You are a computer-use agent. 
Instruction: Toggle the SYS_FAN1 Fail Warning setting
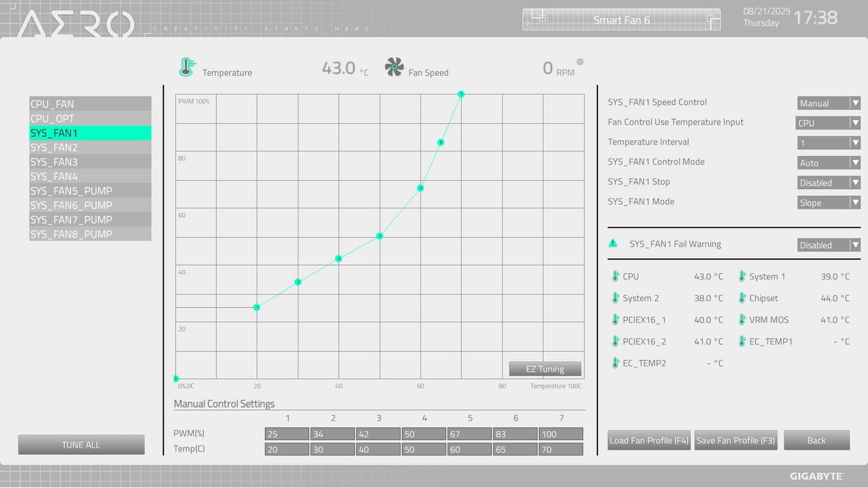(x=829, y=245)
